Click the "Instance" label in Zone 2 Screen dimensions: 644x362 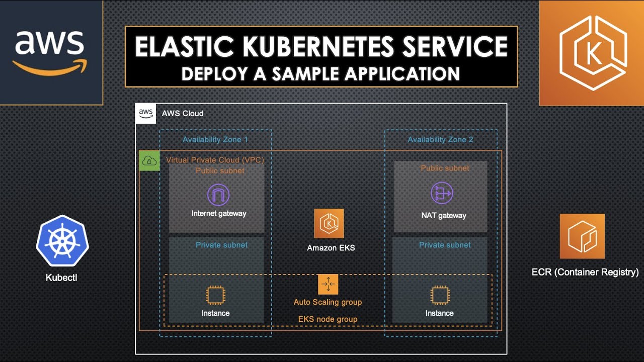[440, 313]
